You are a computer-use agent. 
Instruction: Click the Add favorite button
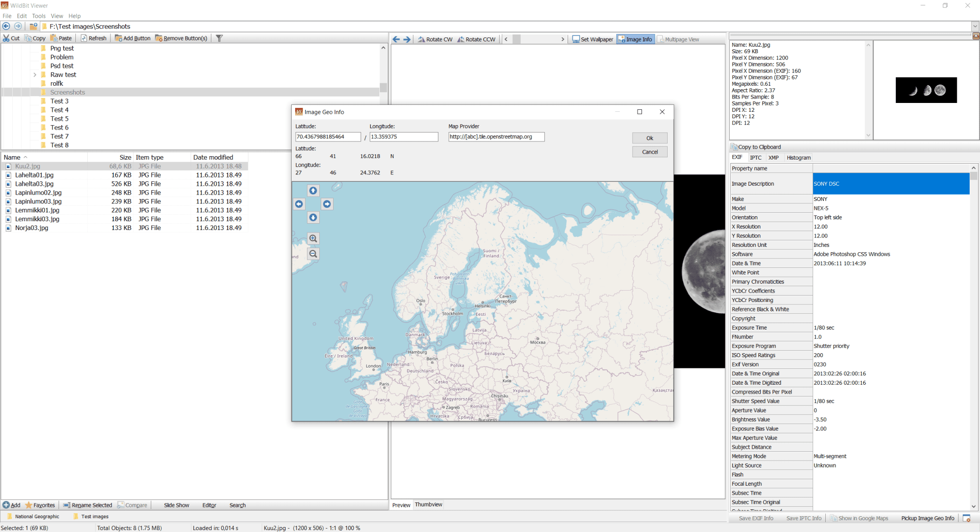(x=11, y=505)
